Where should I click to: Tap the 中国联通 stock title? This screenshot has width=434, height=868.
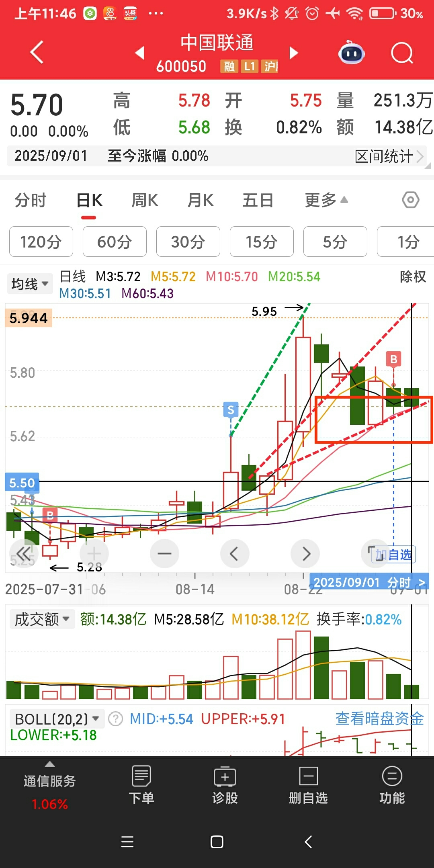(x=217, y=43)
